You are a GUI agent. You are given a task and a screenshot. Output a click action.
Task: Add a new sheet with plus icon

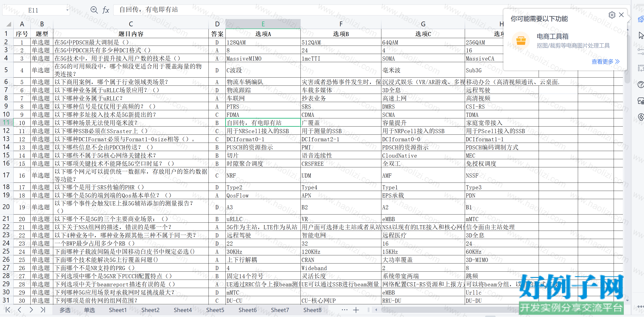click(356, 310)
